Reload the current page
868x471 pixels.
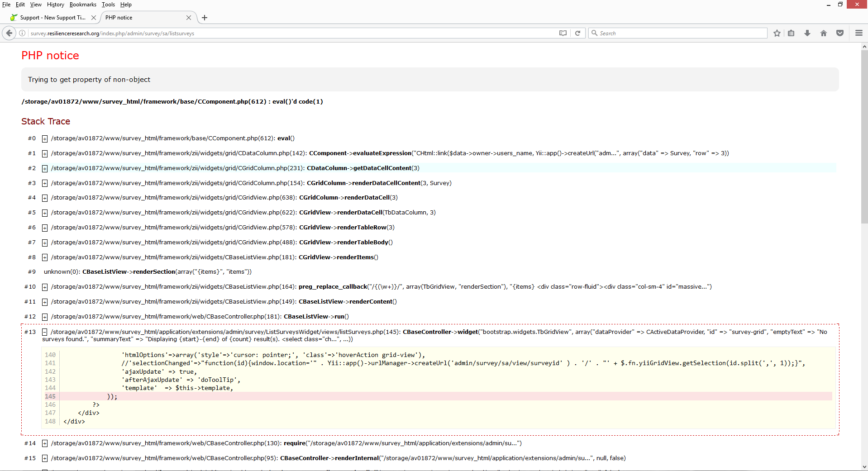point(578,33)
